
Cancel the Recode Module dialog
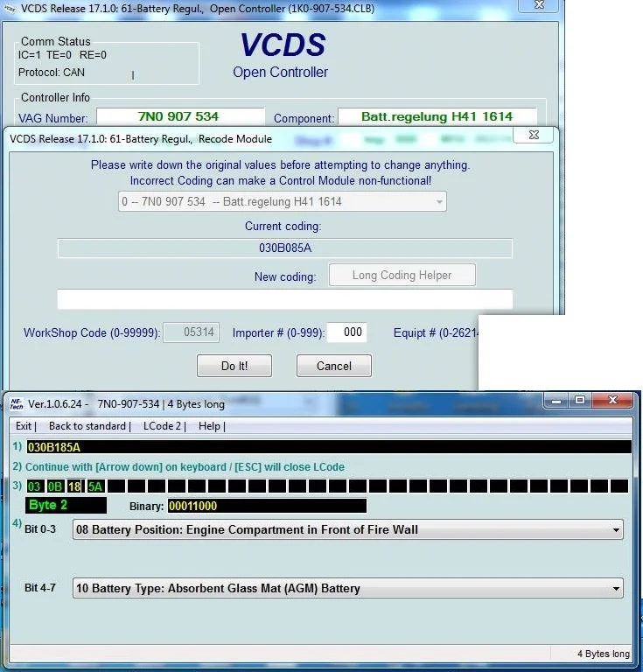point(333,366)
